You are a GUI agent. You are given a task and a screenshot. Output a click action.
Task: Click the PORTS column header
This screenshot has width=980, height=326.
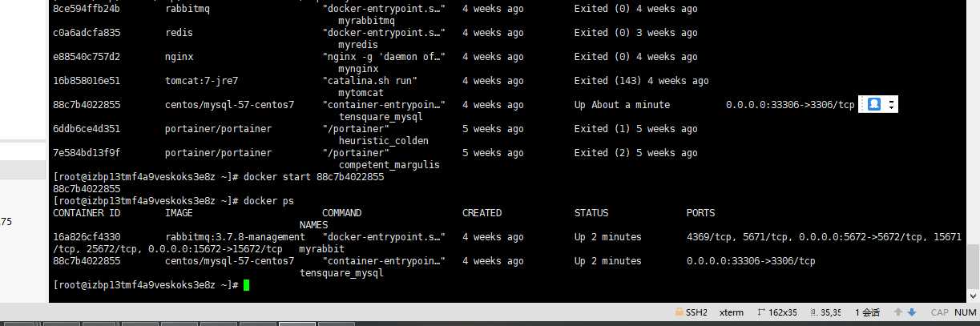click(x=700, y=213)
